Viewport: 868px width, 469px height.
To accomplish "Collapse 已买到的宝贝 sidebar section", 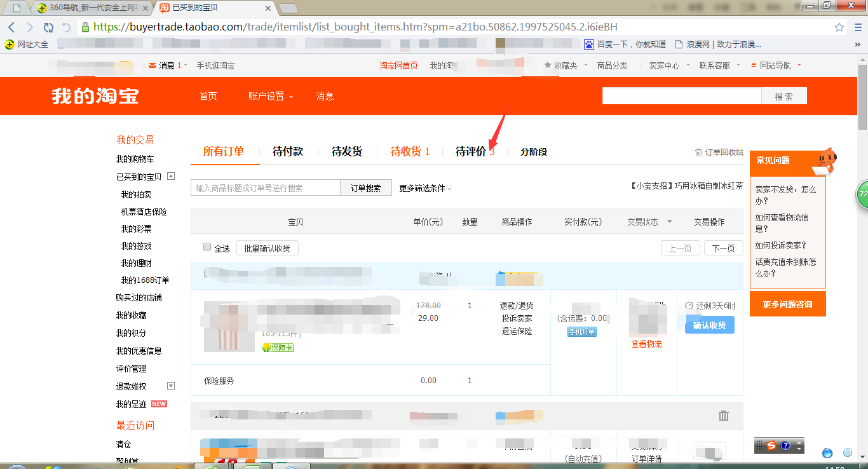I will 170,176.
